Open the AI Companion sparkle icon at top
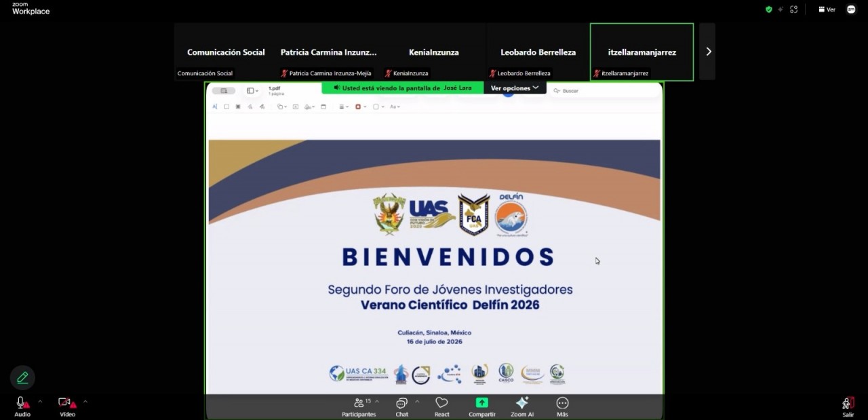The image size is (868, 420). click(x=781, y=9)
